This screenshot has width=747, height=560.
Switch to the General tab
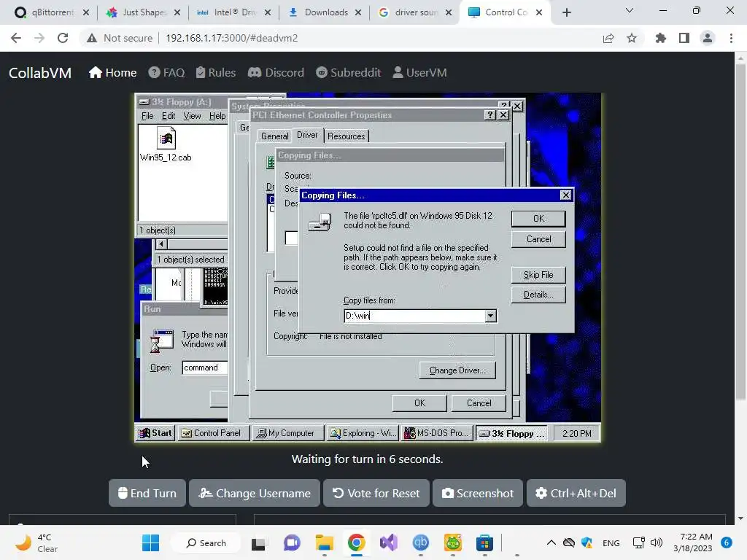(274, 136)
